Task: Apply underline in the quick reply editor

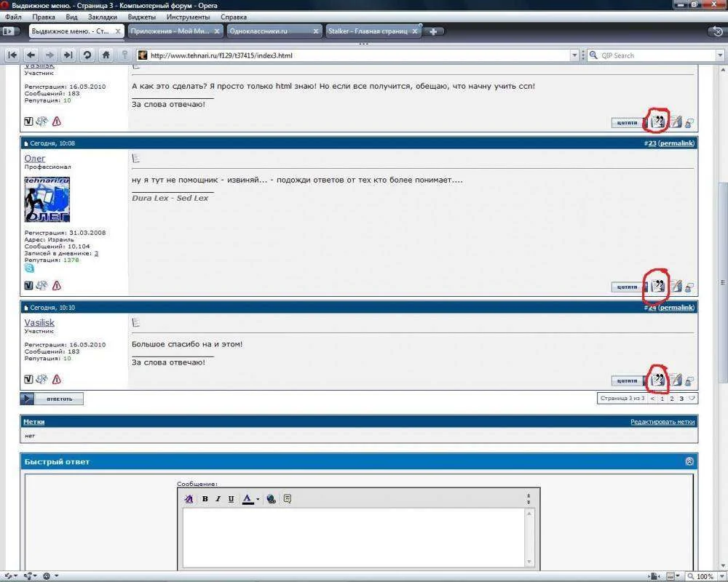Action: pos(232,499)
